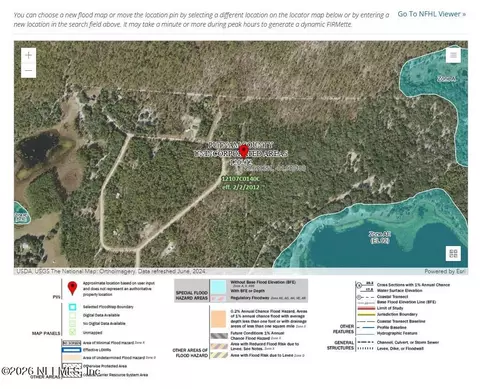Click the 'GENERAL STRUCTURES' legend heading

coord(340,345)
